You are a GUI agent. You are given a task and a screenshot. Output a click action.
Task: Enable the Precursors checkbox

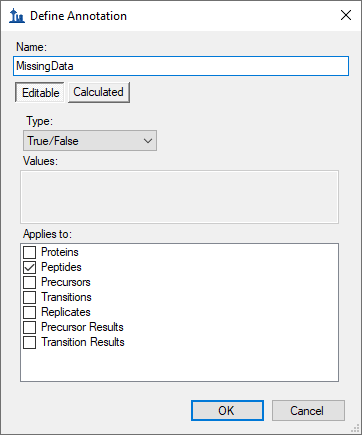pos(30,282)
